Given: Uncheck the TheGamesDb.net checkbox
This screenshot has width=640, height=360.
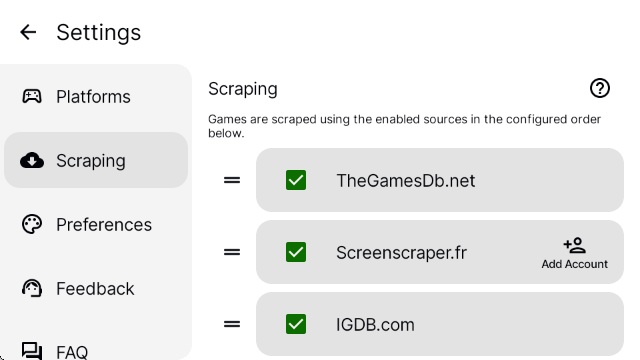Looking at the screenshot, I should click(x=296, y=180).
